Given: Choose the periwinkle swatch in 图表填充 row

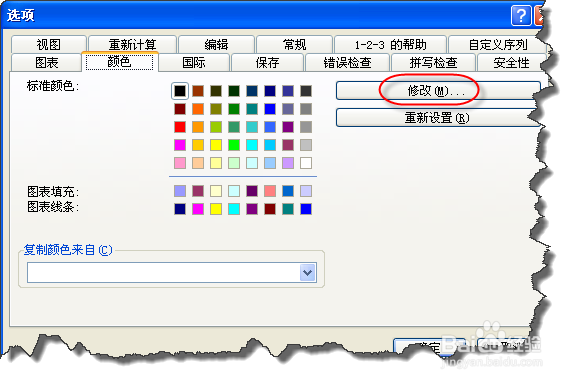Looking at the screenshot, I should (180, 191).
